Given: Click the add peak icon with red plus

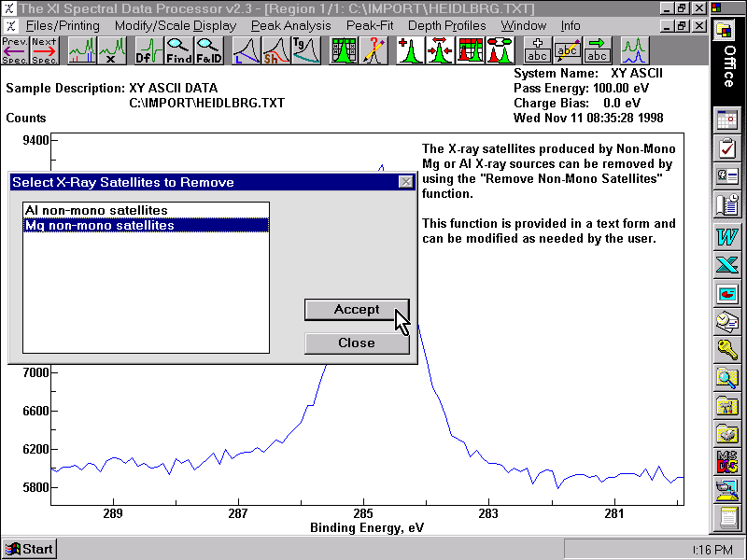Looking at the screenshot, I should tap(410, 50).
